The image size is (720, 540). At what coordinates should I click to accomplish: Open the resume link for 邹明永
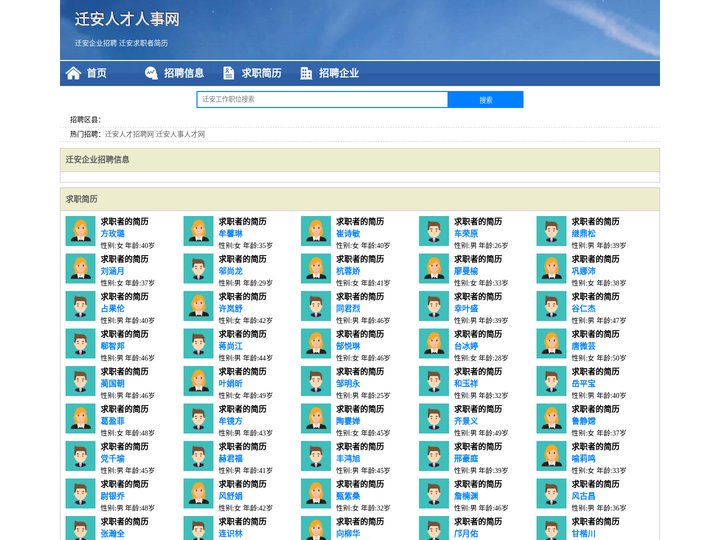pyautogui.click(x=348, y=383)
